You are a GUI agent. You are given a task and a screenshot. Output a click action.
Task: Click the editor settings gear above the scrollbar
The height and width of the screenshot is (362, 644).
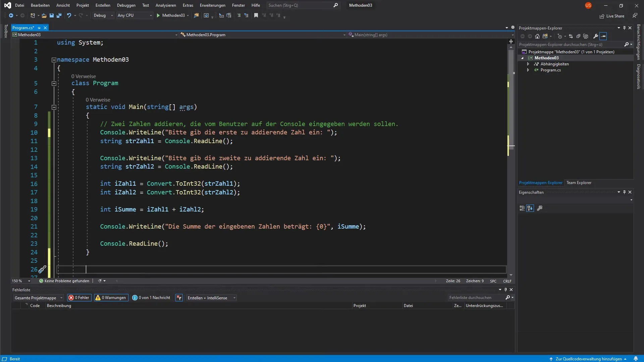(x=513, y=27)
